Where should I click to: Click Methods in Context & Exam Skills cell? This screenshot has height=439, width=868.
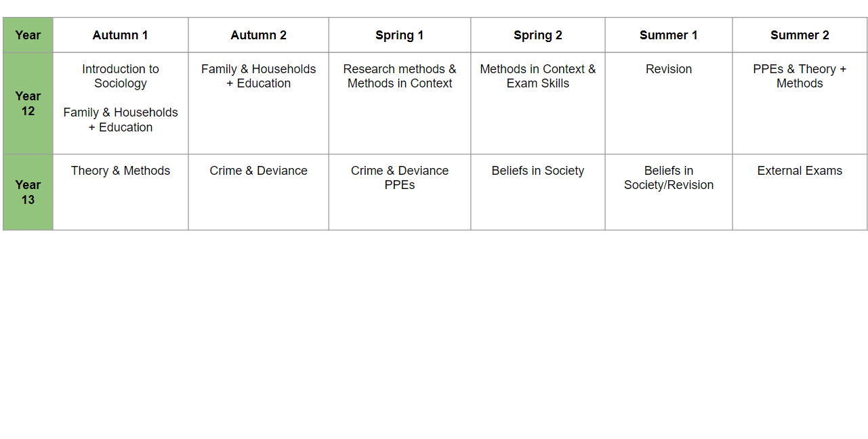pyautogui.click(x=538, y=103)
